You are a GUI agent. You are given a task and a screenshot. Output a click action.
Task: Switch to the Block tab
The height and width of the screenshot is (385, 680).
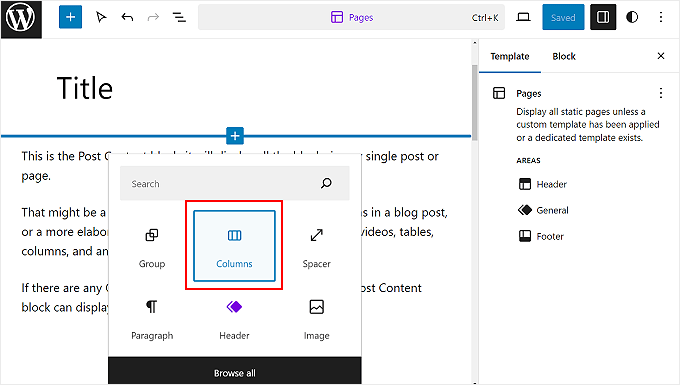(564, 56)
